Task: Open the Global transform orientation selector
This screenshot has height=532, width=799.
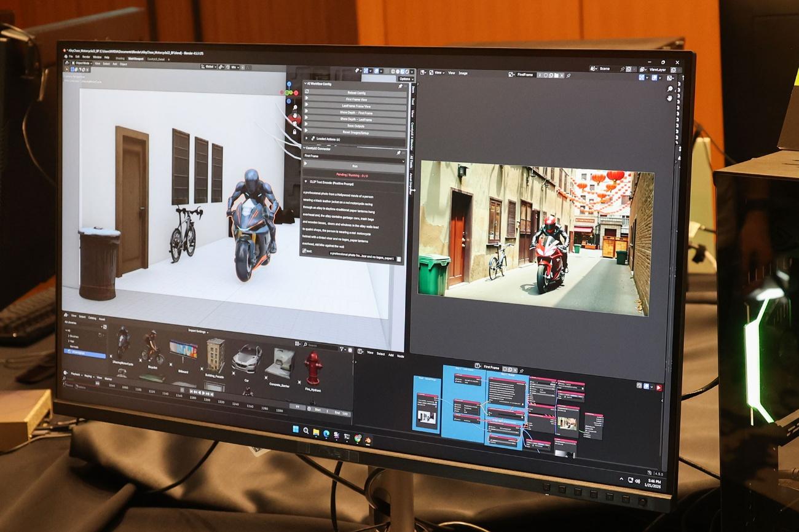Action: pyautogui.click(x=208, y=67)
